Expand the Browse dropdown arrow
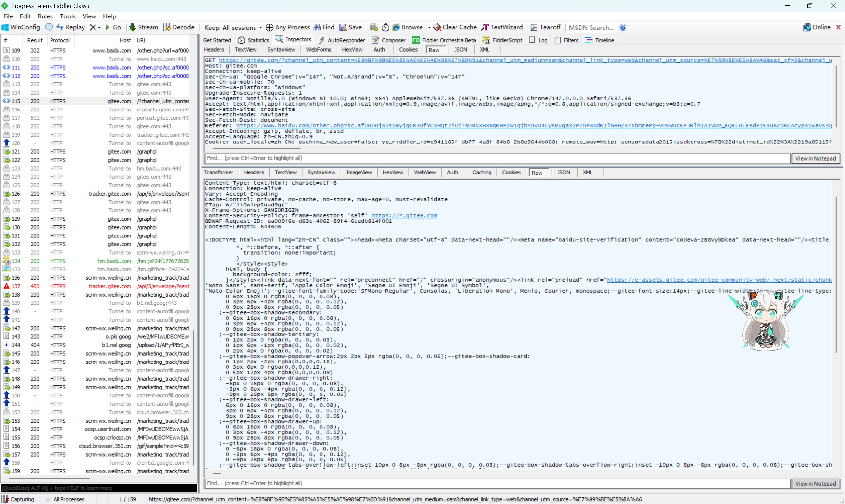This screenshot has width=845, height=504. (429, 27)
